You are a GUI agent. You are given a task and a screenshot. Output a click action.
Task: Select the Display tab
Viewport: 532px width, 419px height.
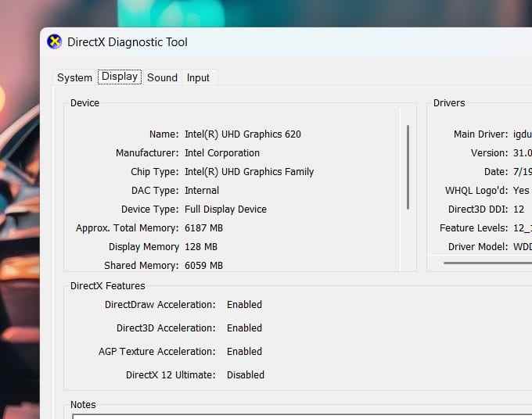[x=120, y=77]
